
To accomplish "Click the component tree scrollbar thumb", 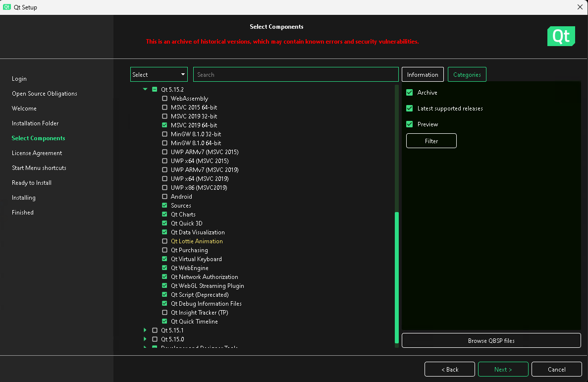I will [x=397, y=277].
